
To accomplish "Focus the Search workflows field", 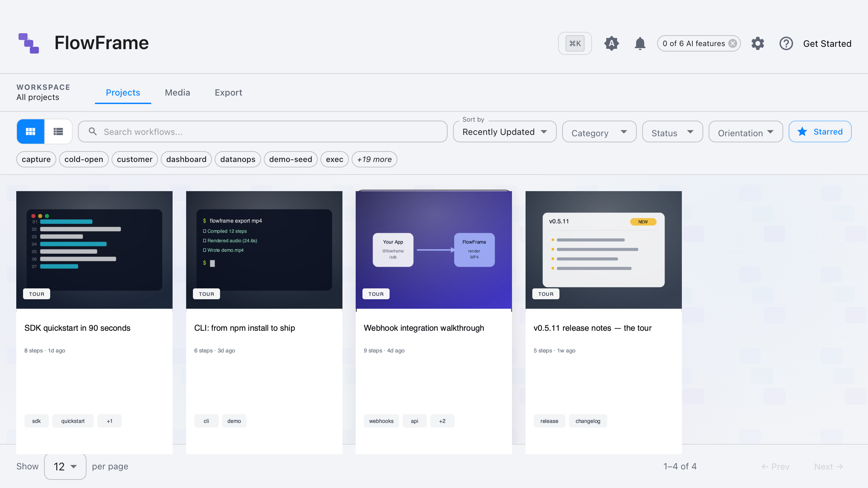I will coord(263,131).
